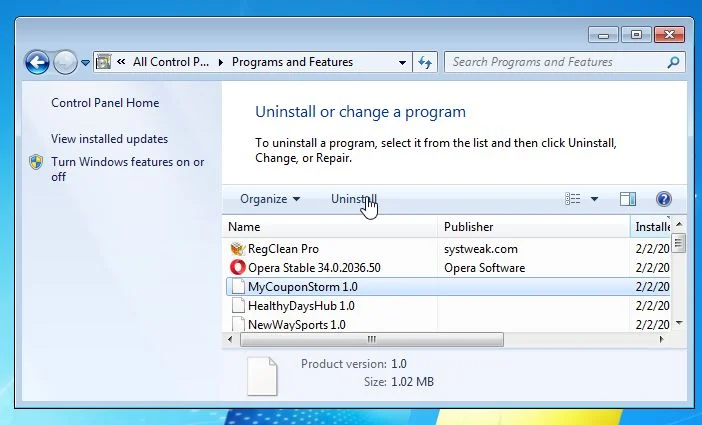702x425 pixels.
Task: Click the greyed Forward navigation button
Action: pyautogui.click(x=65, y=62)
